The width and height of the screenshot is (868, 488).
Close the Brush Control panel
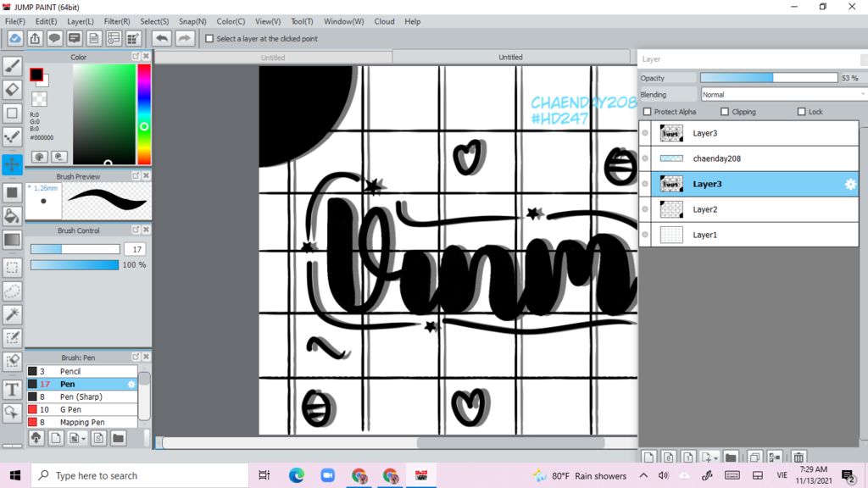[146, 230]
